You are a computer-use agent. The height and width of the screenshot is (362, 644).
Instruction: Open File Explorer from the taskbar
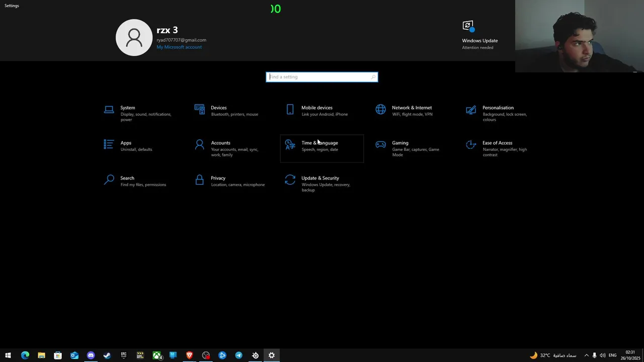41,355
